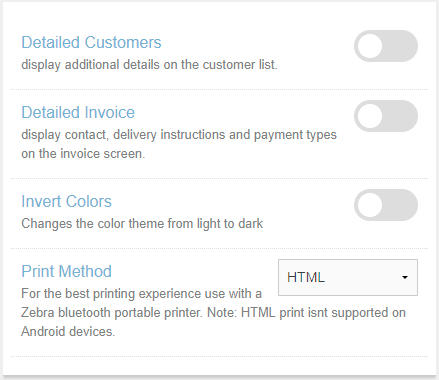Click the Detailed Customers heading

91,42
